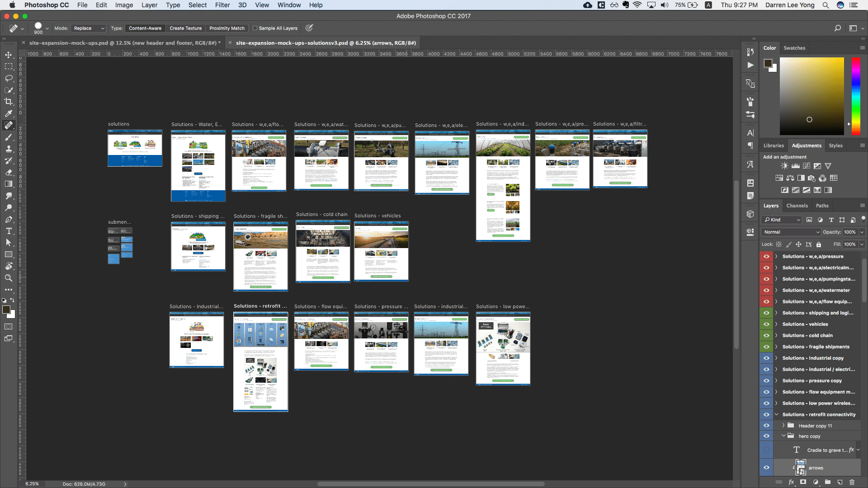The image size is (868, 488).
Task: Select the Crop tool
Action: tap(9, 102)
